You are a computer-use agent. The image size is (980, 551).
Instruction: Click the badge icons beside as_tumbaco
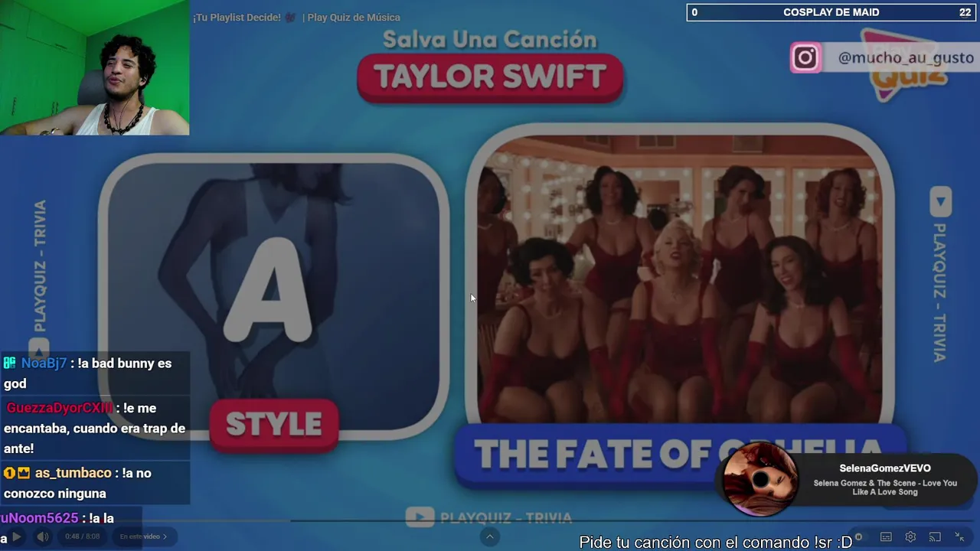(x=17, y=473)
